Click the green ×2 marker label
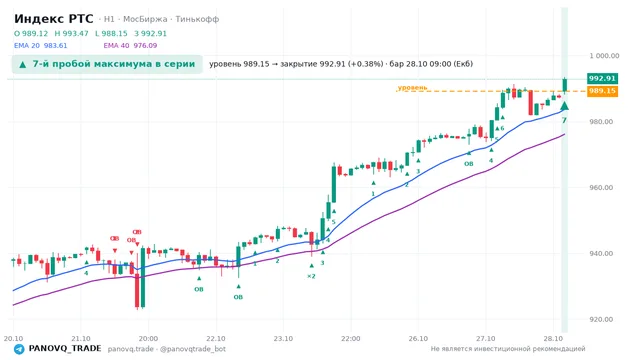Viewport: 640px width, 360px height. click(x=311, y=276)
